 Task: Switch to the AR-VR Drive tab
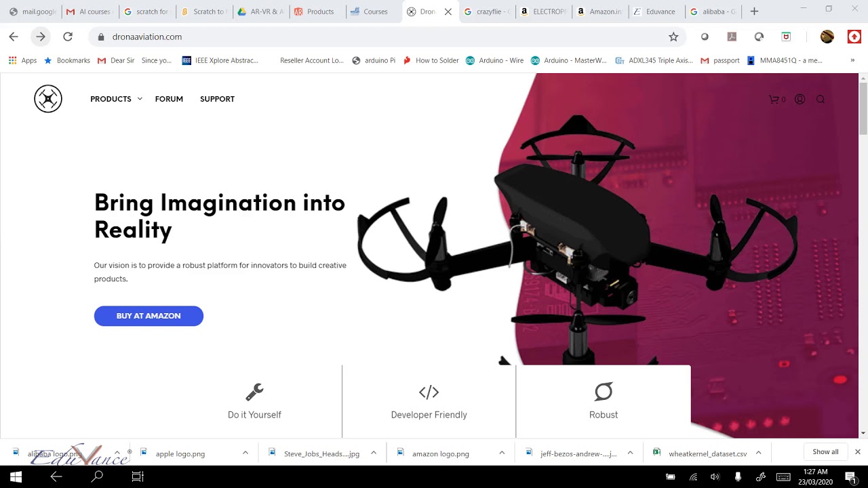(x=260, y=12)
